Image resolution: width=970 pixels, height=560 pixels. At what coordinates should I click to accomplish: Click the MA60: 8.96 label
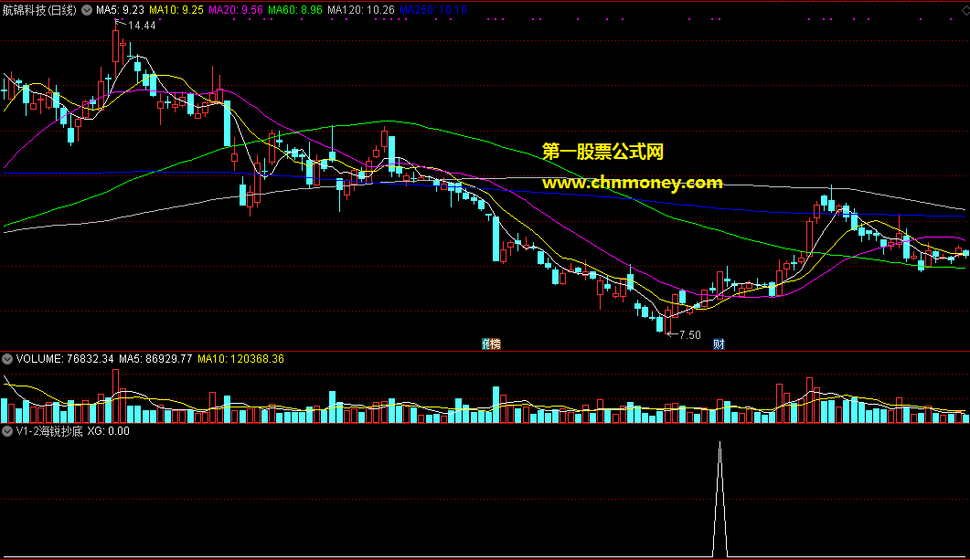pyautogui.click(x=295, y=10)
